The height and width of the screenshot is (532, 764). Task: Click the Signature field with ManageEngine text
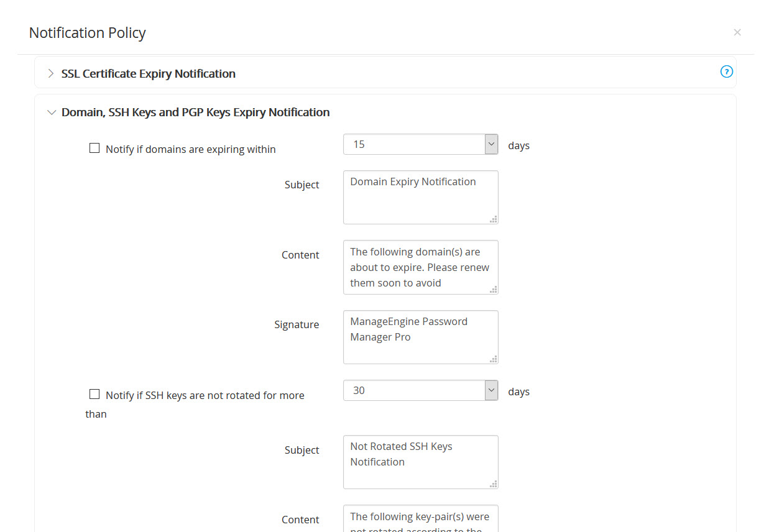pyautogui.click(x=420, y=336)
